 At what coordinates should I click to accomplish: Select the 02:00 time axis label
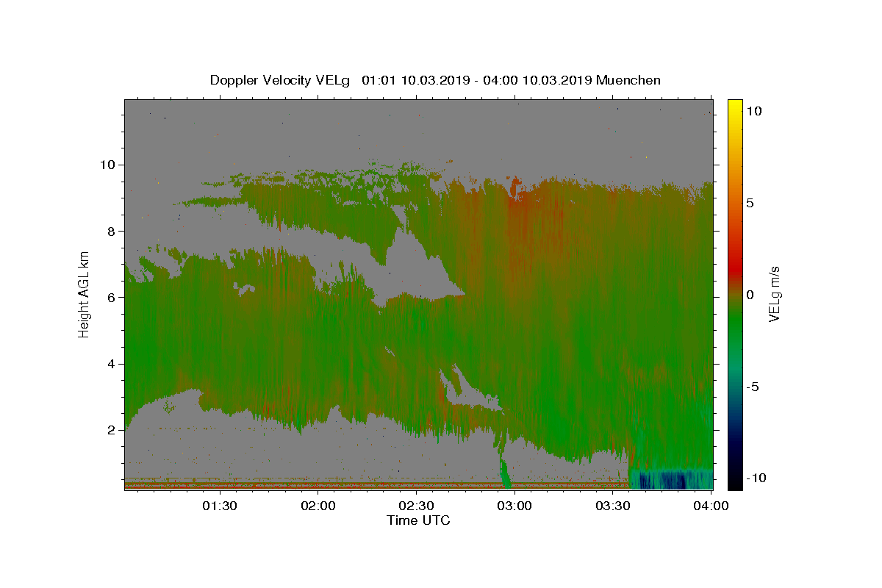click(x=318, y=506)
